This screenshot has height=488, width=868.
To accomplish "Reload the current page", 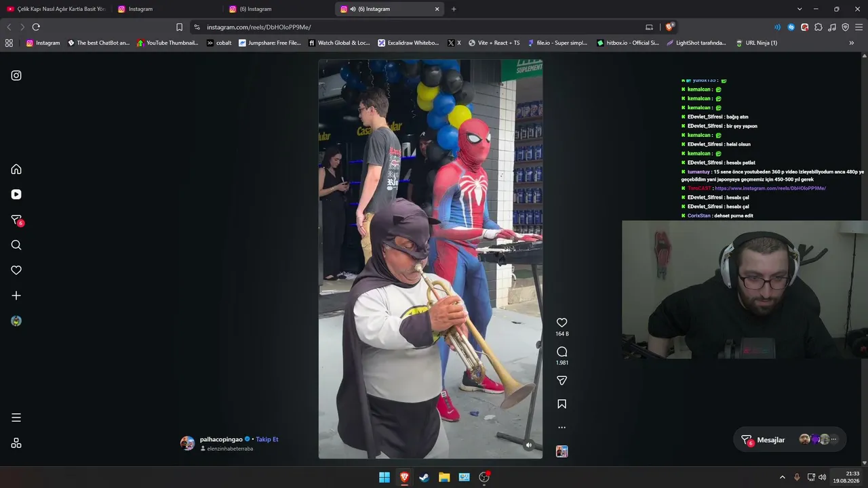I will (36, 27).
